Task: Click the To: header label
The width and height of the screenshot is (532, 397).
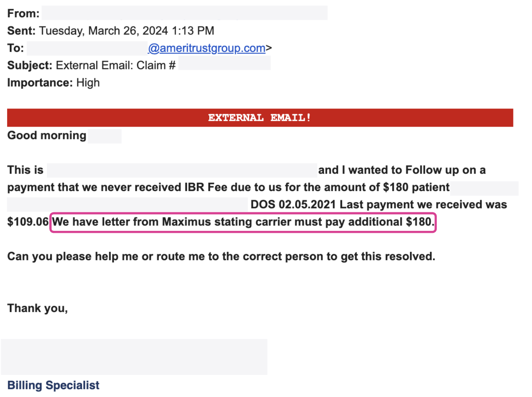Action: (15, 48)
